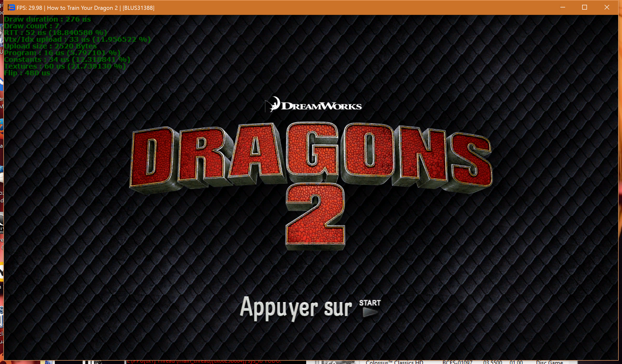Viewport: 622px width, 364px height.
Task: Click the 'Flip : 480 us' overlay line
Action: click(27, 73)
